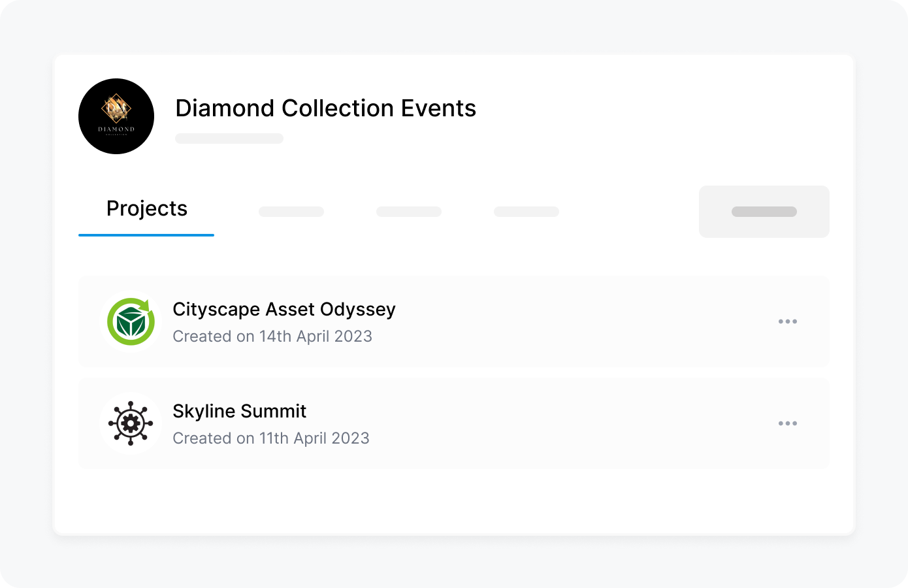Click the recycling arrow on the Cityscape icon

coord(145,306)
